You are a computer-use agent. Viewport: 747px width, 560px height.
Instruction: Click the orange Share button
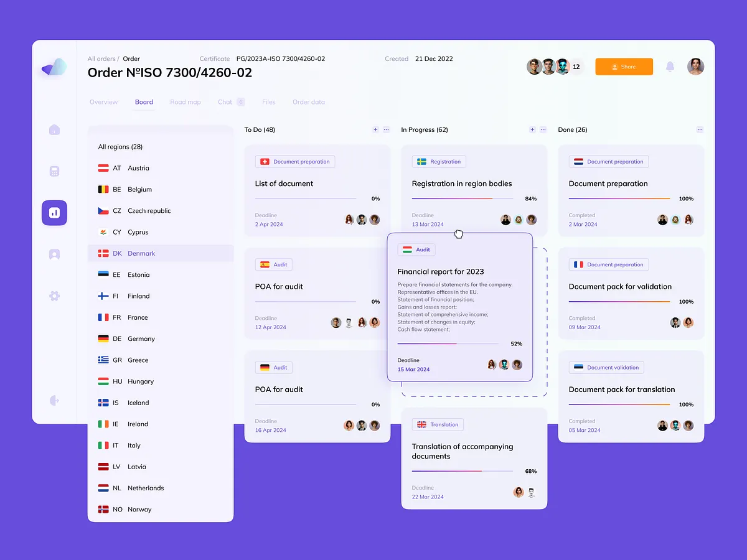[624, 66]
